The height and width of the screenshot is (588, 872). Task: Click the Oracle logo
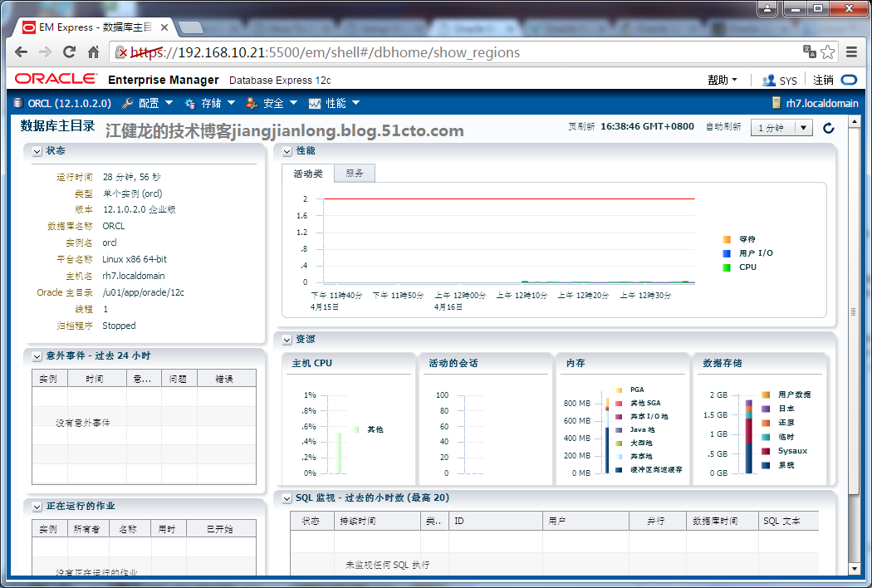coord(56,79)
